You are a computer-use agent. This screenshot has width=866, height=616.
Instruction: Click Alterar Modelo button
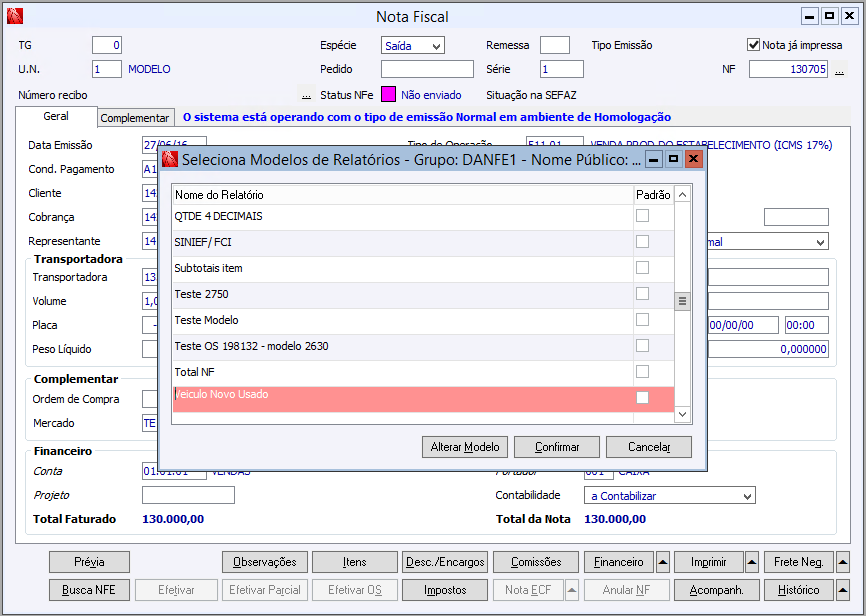pyautogui.click(x=465, y=447)
